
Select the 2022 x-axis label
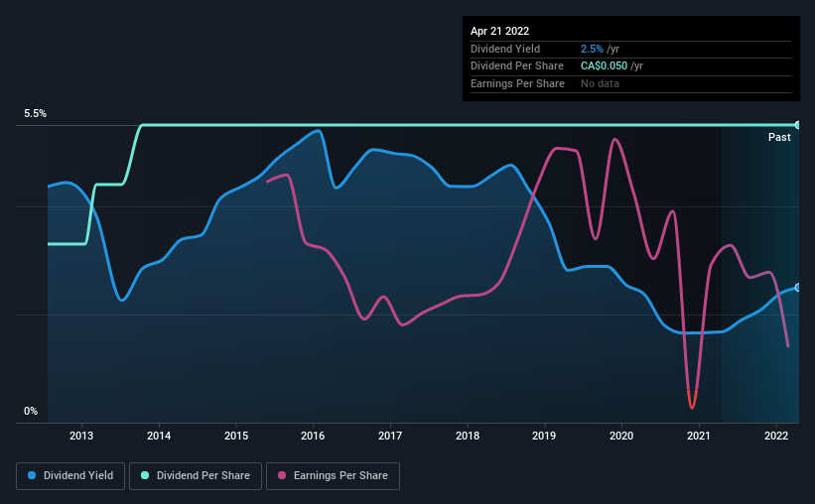pyautogui.click(x=776, y=436)
